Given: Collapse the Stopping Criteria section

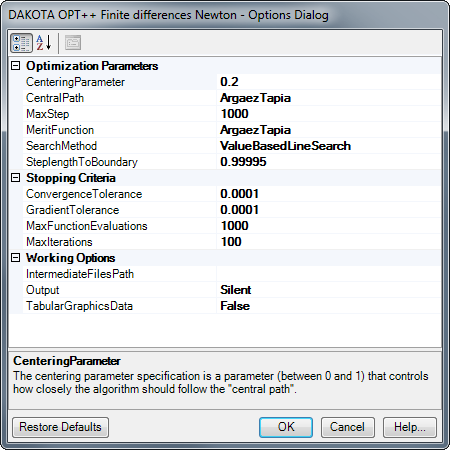Looking at the screenshot, I should point(15,178).
